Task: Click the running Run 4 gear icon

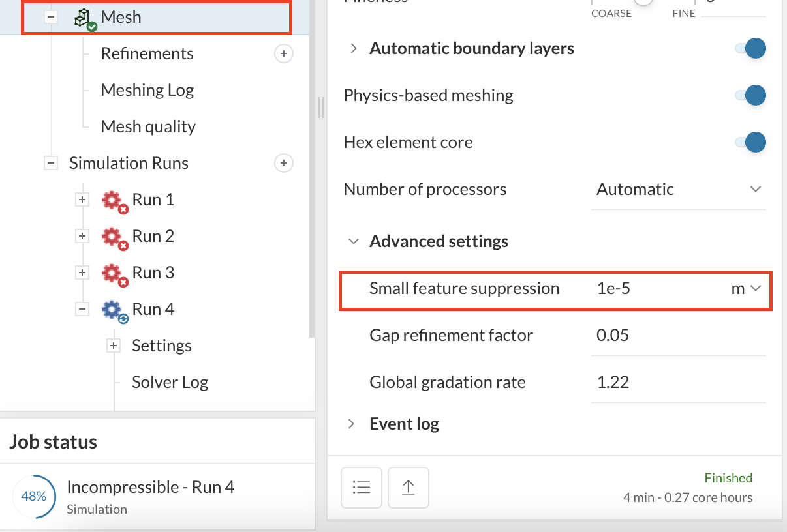Action: 114,310
